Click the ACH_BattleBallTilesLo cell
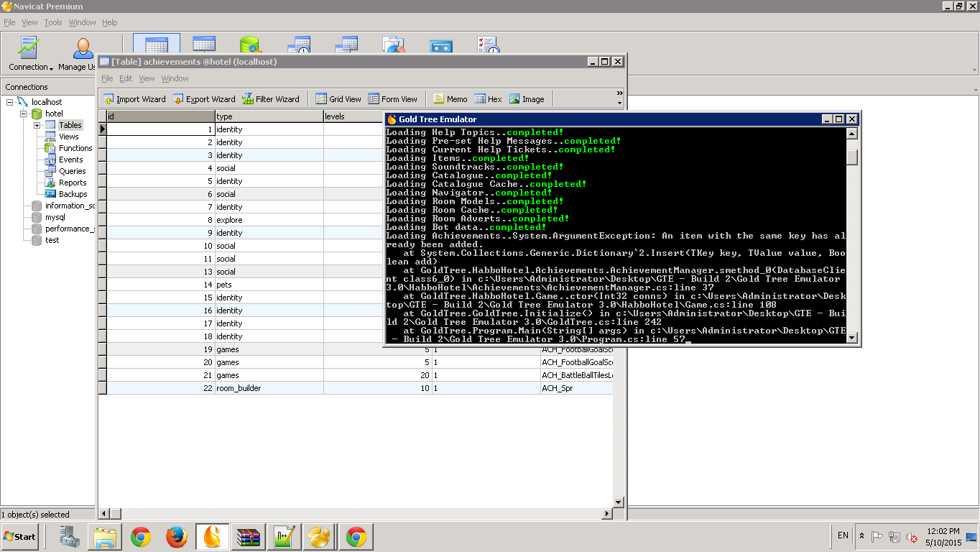Viewport: 980px width, 552px height. point(576,375)
